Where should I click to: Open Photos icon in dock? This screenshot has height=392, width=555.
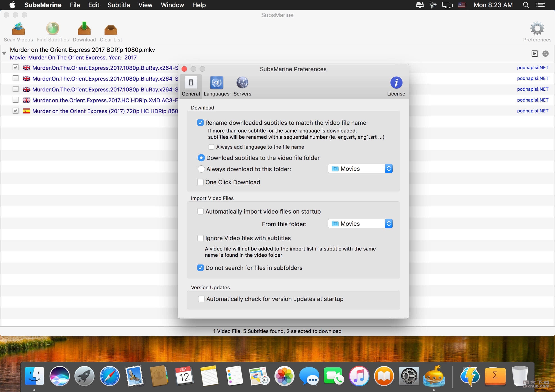(x=284, y=376)
